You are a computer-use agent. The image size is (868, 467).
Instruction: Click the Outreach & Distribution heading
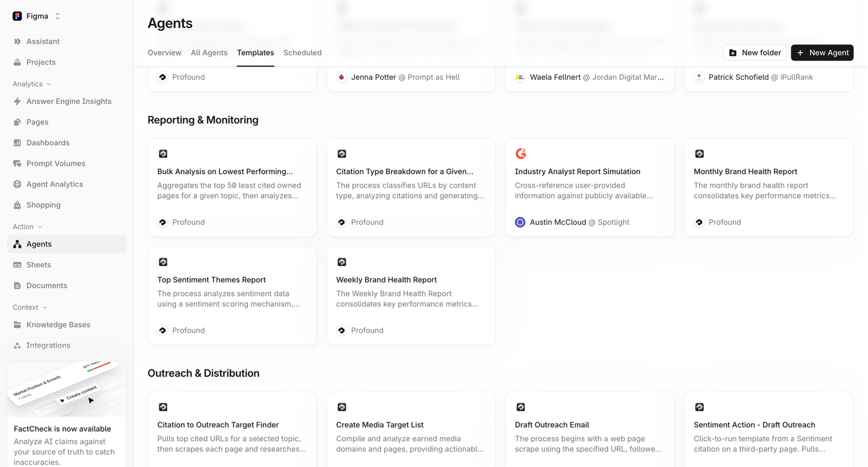pos(204,373)
